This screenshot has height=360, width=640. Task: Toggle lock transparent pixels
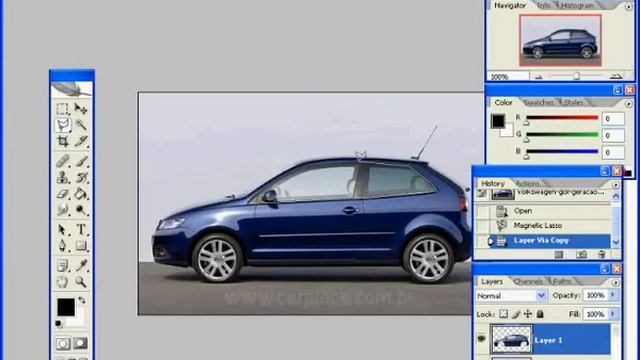point(504,313)
